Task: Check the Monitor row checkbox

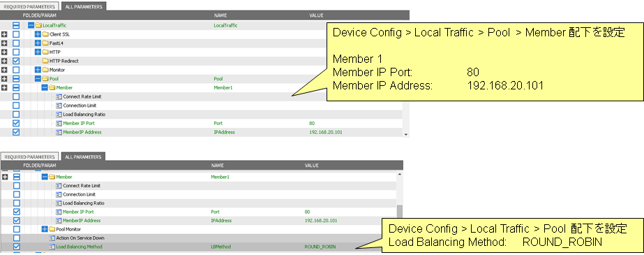Action: click(16, 70)
